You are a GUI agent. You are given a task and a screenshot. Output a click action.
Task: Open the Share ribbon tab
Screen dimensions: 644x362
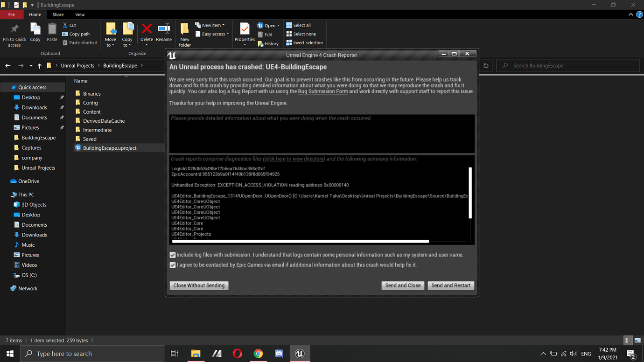tap(58, 14)
